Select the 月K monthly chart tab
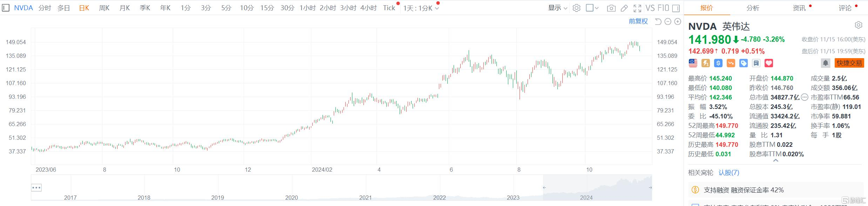The height and width of the screenshot is (206, 868). click(x=124, y=8)
